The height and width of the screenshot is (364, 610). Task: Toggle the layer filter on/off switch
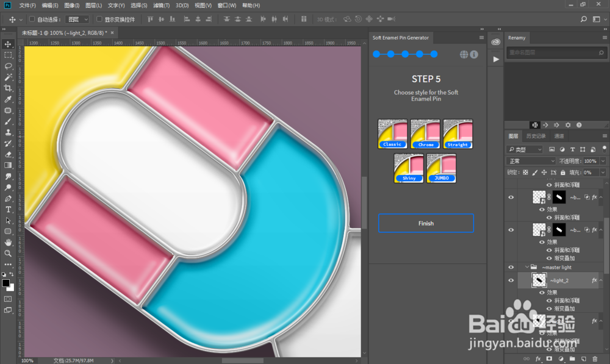pos(604,149)
